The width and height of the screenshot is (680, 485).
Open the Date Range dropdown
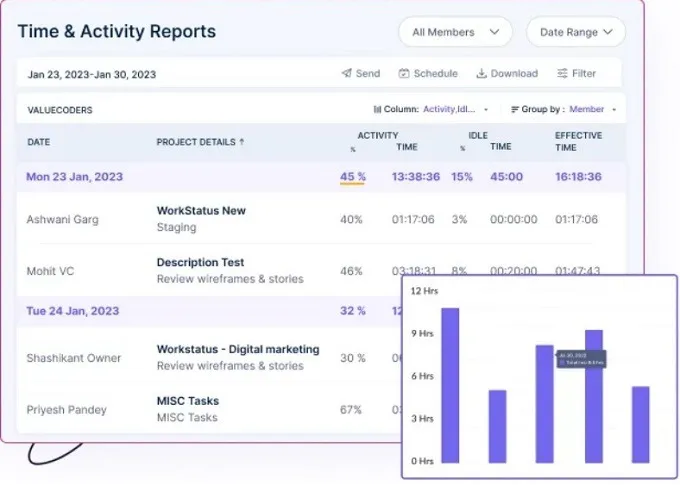pos(575,32)
